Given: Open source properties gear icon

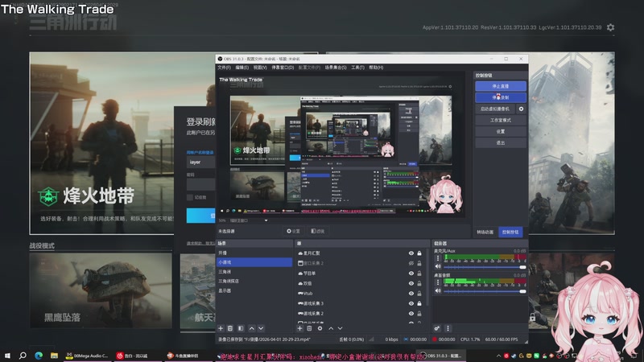Looking at the screenshot, I should tap(320, 328).
